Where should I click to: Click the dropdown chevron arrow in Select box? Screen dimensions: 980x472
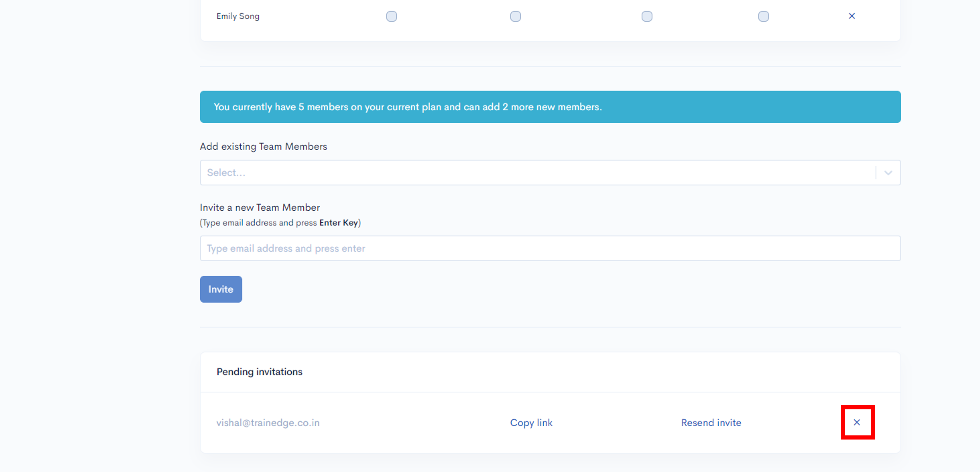888,173
